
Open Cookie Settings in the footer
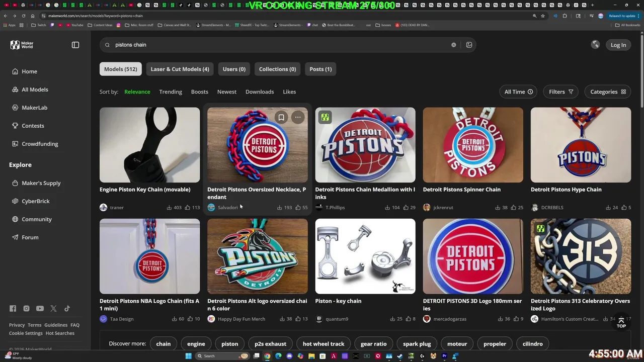coord(26,333)
